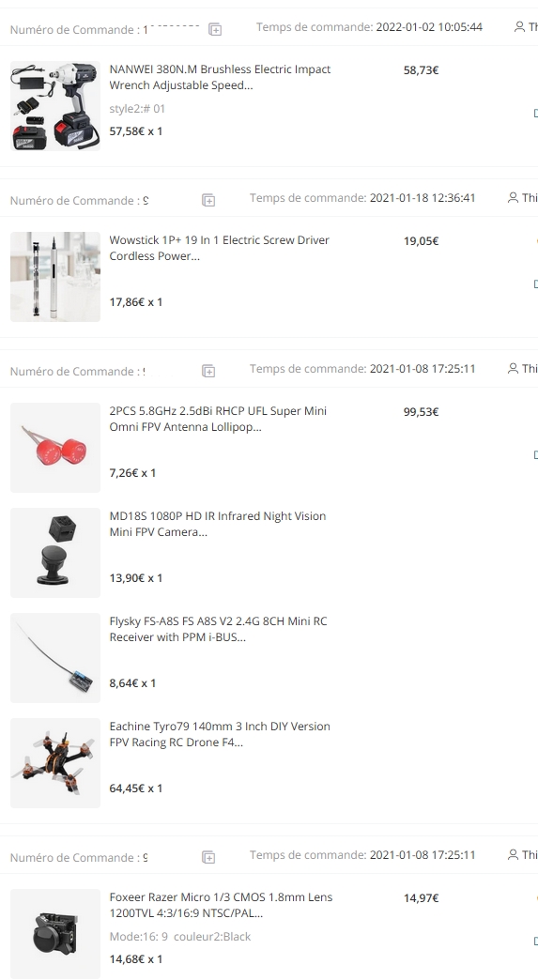Click the copy icon for the Foxeer Razer order

point(208,858)
